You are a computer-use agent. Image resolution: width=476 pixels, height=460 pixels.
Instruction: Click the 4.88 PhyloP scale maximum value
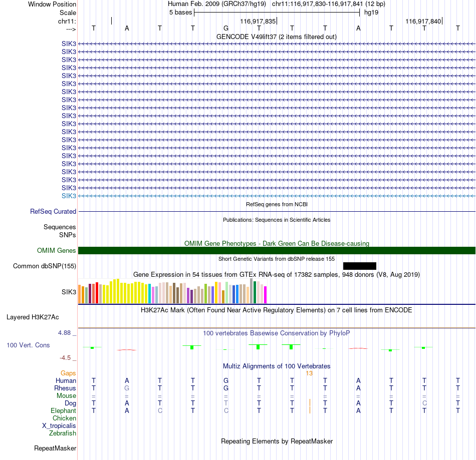click(64, 333)
